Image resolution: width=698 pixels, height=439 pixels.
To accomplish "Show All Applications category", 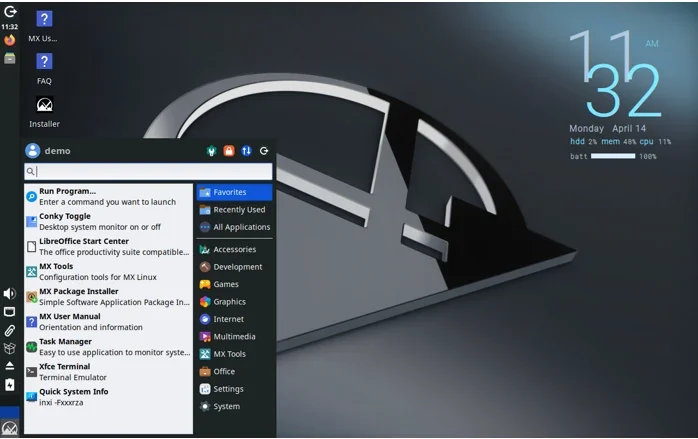I will 234,227.
